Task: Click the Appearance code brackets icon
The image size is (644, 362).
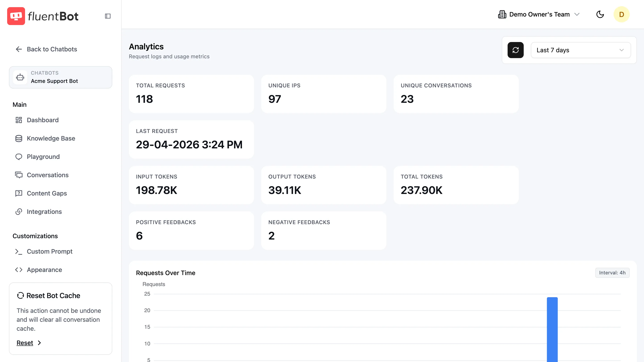Action: pos(19,270)
